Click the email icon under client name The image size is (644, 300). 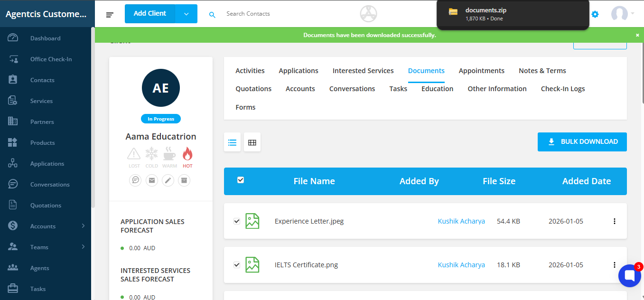coord(151,180)
